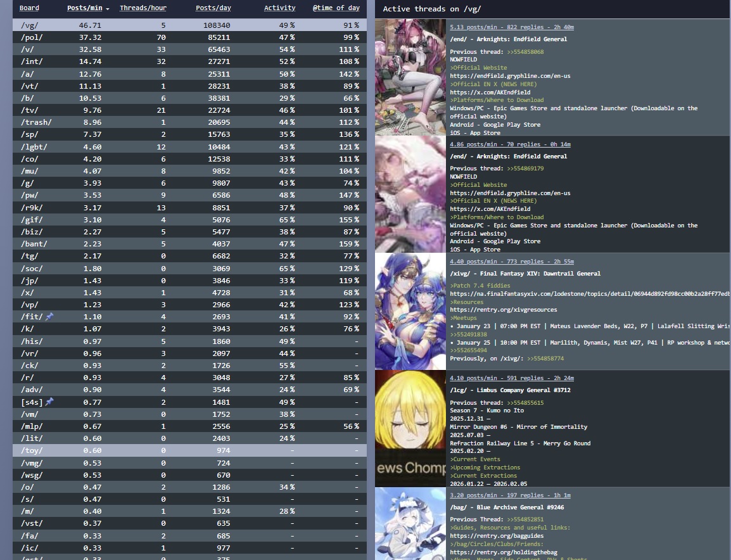Select the /tg/ board row
Viewport: 731px width, 560px height.
coord(190,256)
